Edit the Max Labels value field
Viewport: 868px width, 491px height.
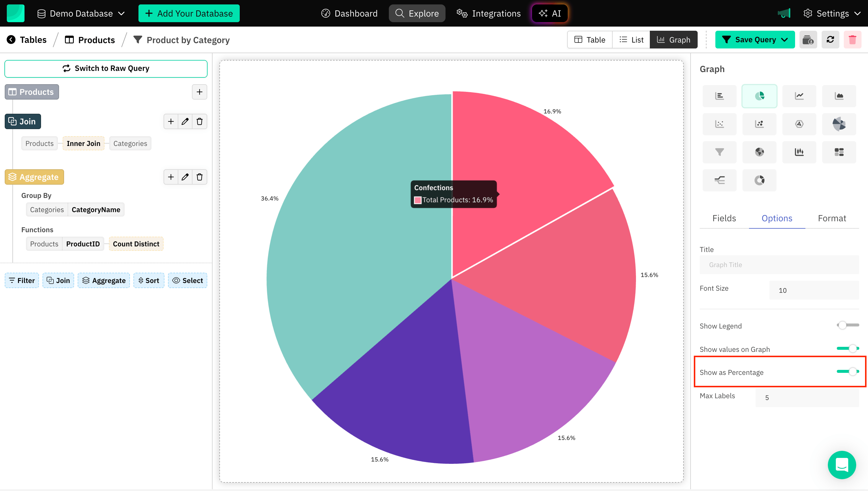[x=807, y=397]
